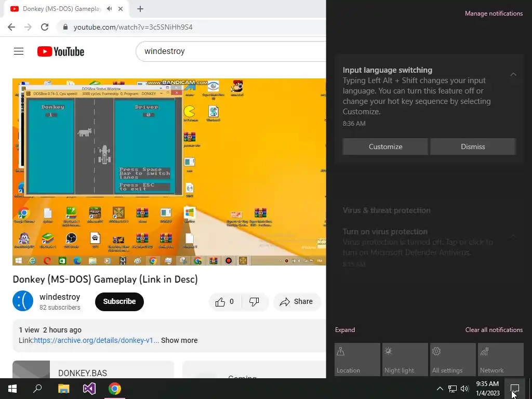Viewport: 532px width, 399px height.
Task: Like the video with thumbs up
Action: (224, 302)
